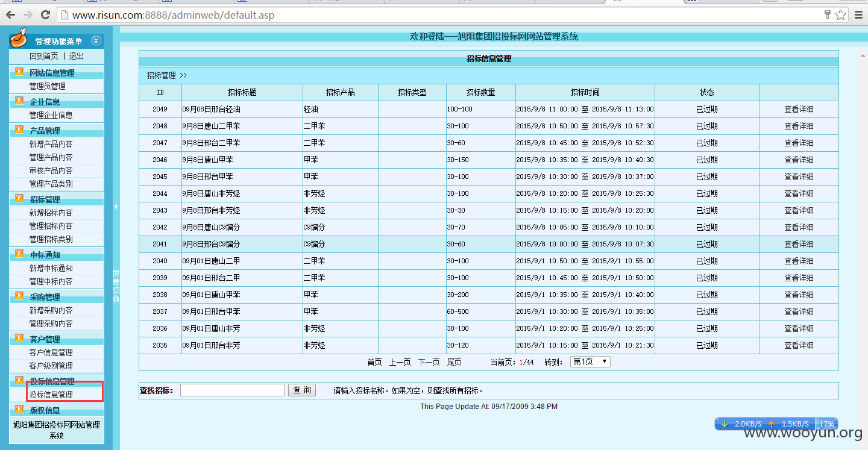Click the browser forward arrow

tap(28, 14)
